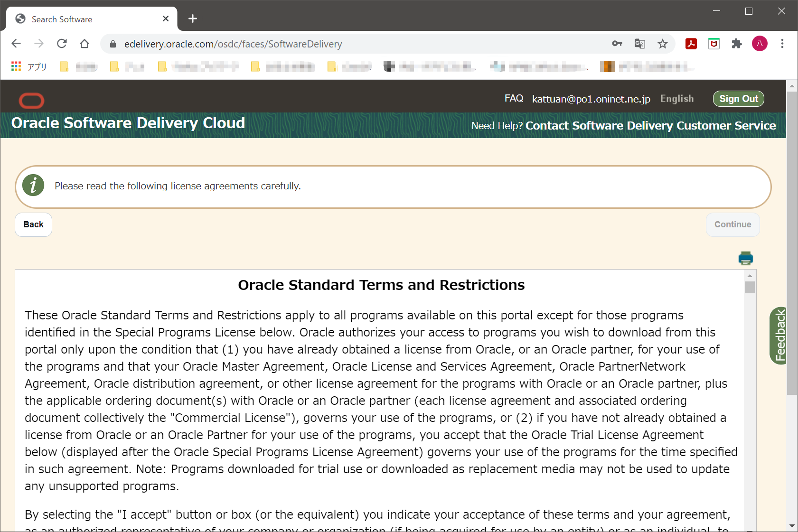This screenshot has height=532, width=798.
Task: Reload the page
Action: tap(62, 44)
